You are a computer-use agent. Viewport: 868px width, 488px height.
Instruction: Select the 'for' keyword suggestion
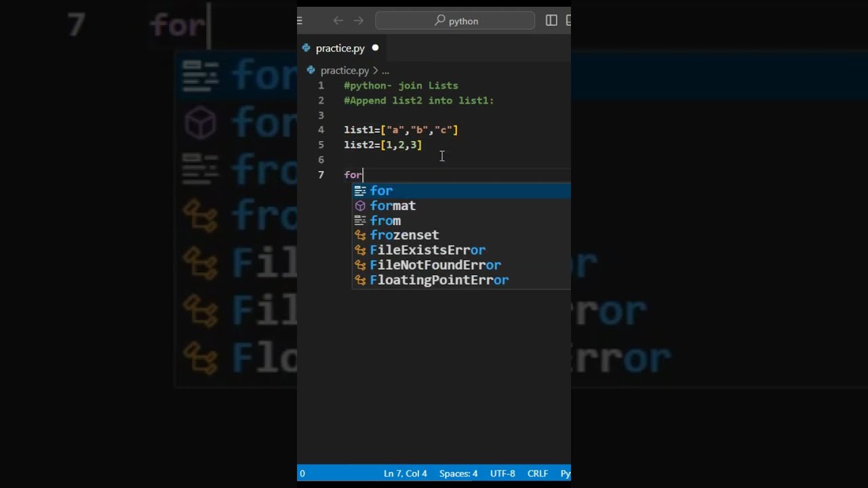click(461, 191)
